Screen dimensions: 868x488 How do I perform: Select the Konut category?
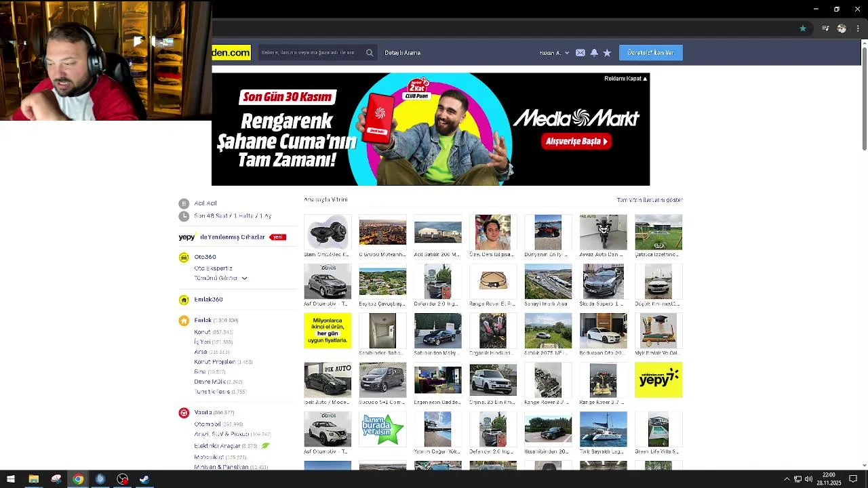[x=202, y=332]
